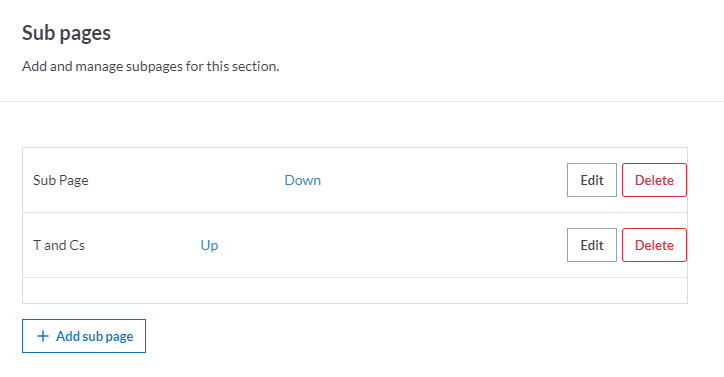
Task: Add a new sub page
Action: (x=84, y=336)
